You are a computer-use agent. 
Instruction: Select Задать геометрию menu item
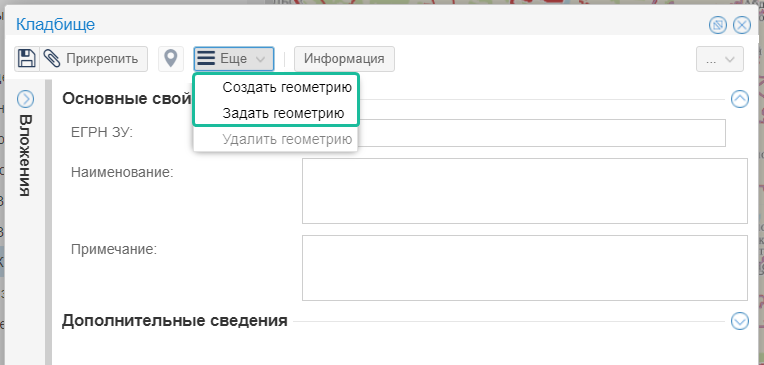(276, 113)
